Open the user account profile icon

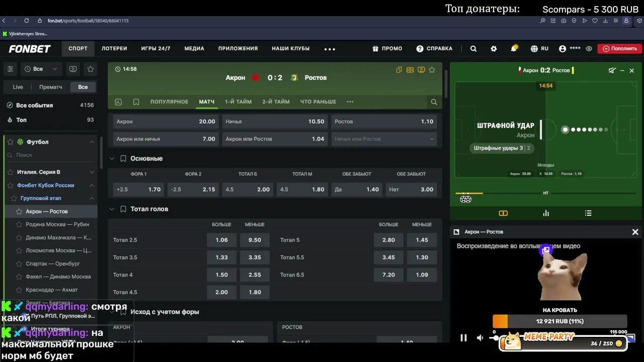[x=562, y=49]
